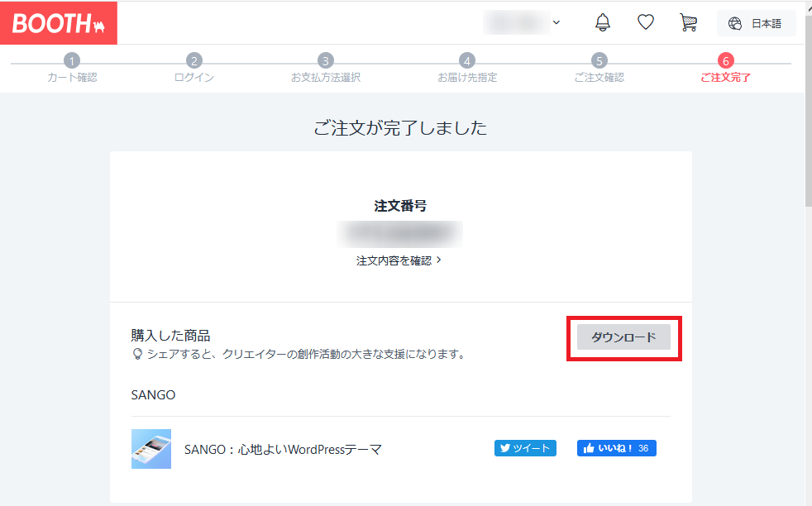
Task: Open the 日本語 language selector
Action: pyautogui.click(x=756, y=23)
